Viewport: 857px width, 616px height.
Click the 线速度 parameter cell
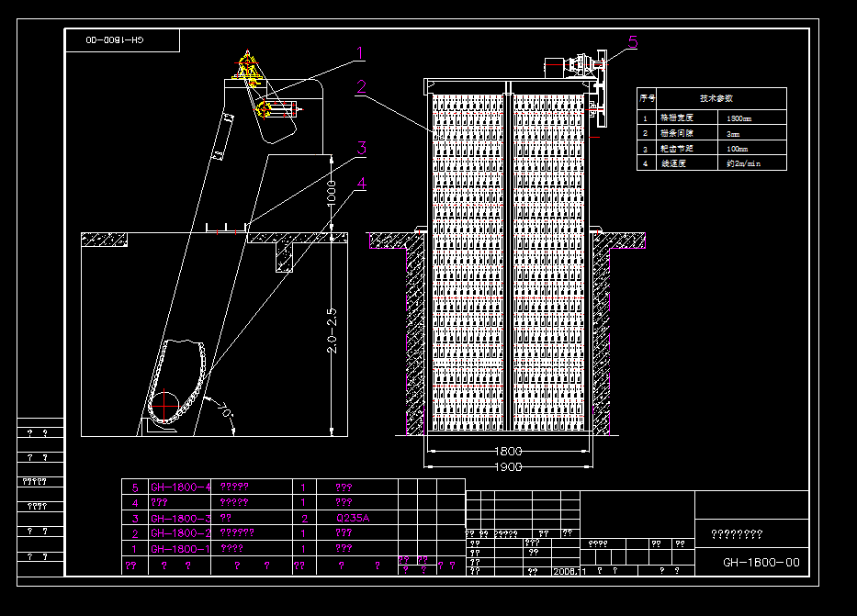click(673, 163)
